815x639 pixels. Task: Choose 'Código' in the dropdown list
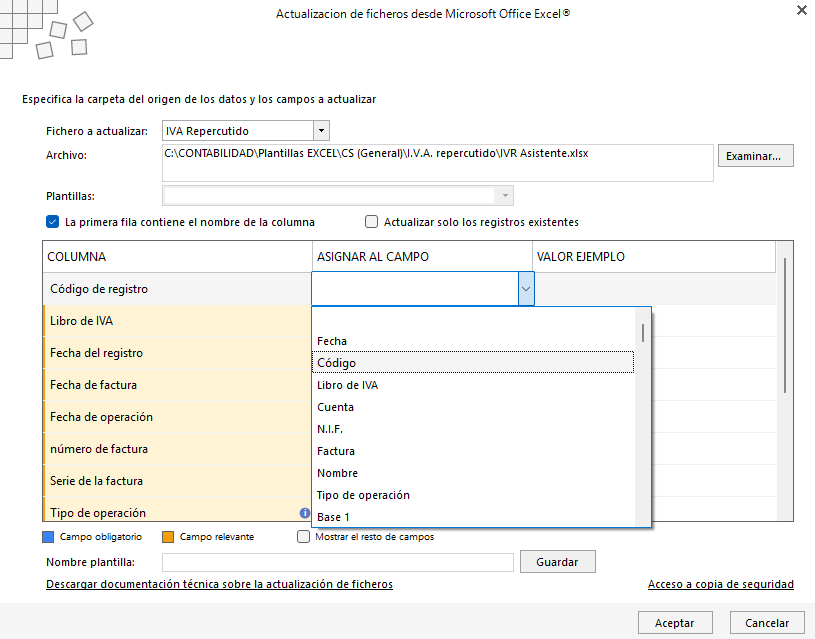(473, 363)
